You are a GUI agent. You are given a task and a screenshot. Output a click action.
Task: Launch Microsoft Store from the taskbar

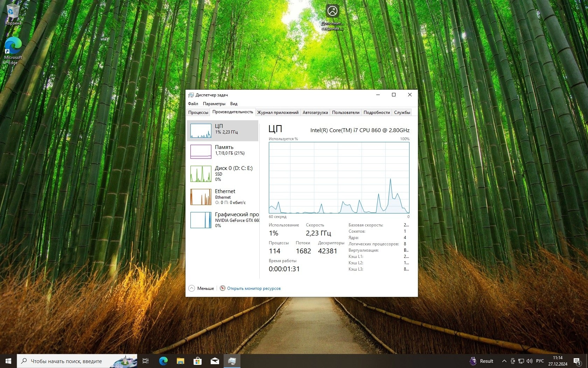[197, 361]
